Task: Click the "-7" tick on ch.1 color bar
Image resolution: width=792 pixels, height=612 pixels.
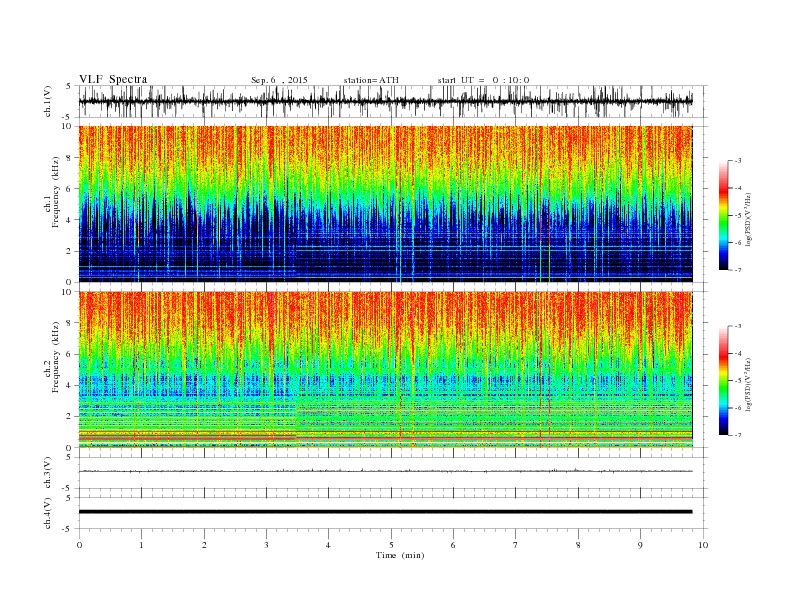Action: pyautogui.click(x=738, y=270)
